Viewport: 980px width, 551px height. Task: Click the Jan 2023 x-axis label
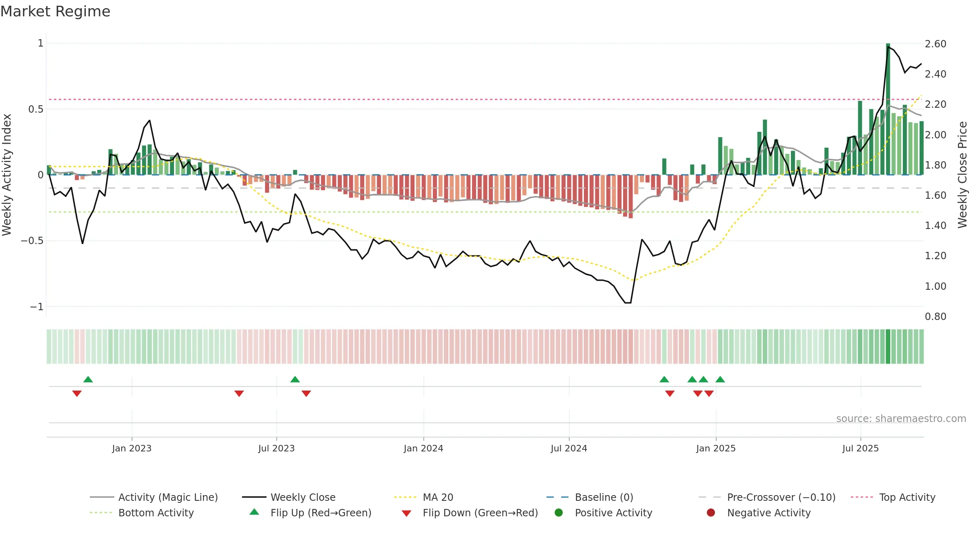[x=132, y=448]
